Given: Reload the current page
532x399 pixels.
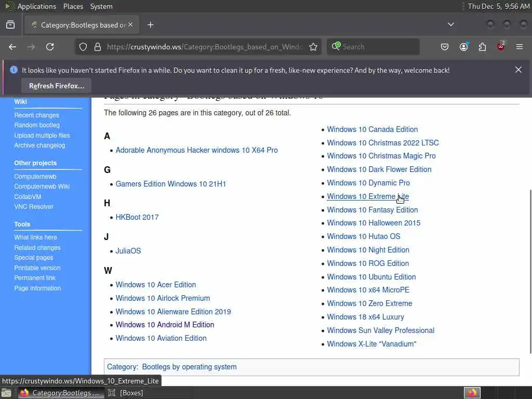Looking at the screenshot, I should click(50, 47).
